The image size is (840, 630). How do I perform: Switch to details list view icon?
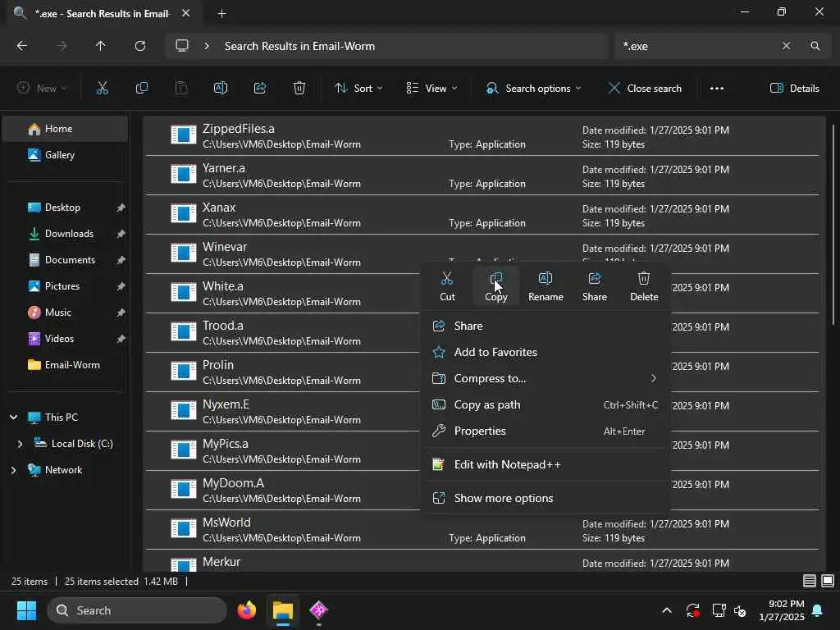(x=810, y=581)
